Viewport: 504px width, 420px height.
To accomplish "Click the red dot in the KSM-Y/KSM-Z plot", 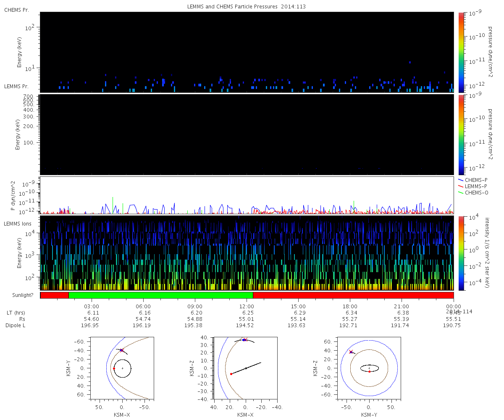I will click(x=369, y=371).
